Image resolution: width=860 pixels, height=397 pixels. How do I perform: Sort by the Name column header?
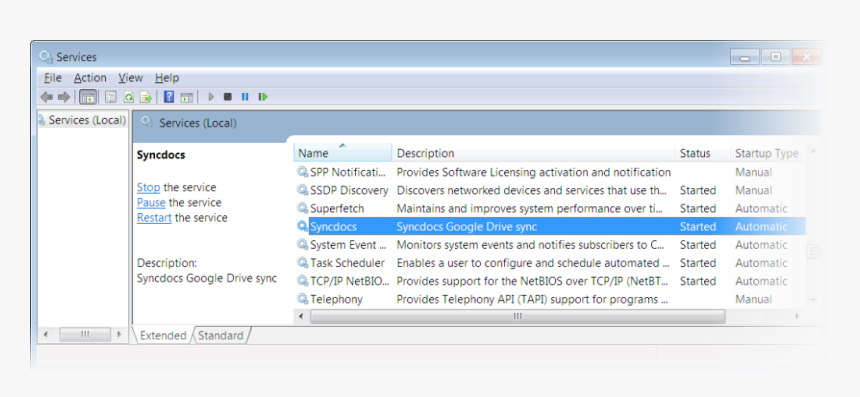pos(343,153)
